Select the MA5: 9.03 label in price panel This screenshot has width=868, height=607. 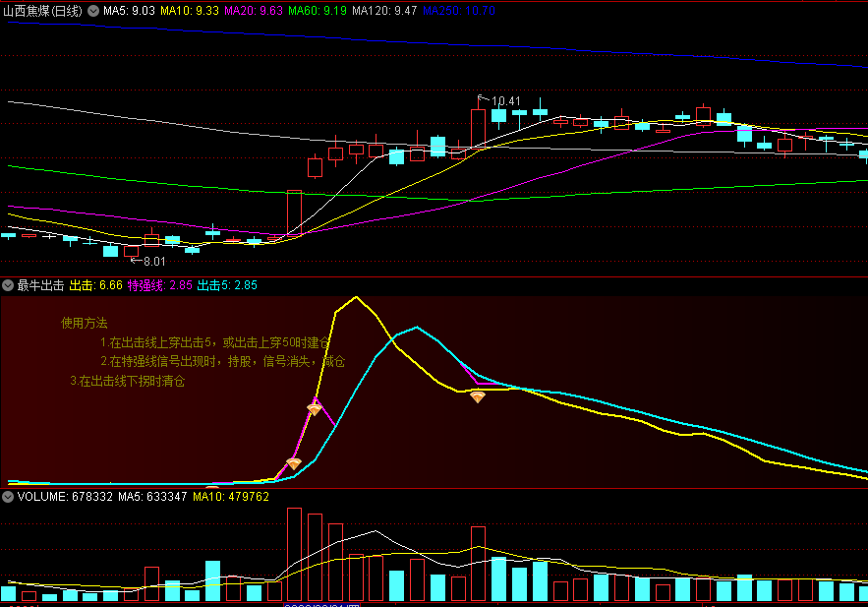tap(129, 11)
